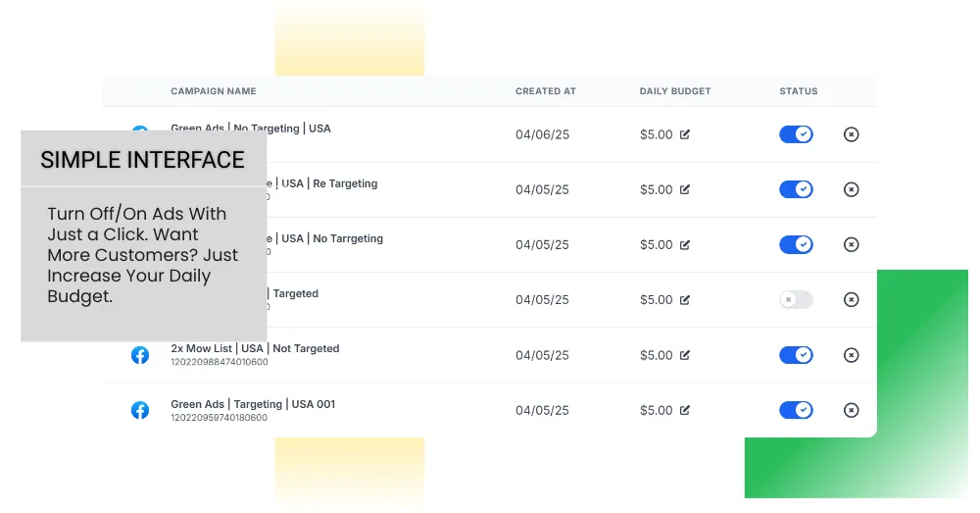
Task: Enable the switched-off Targeted campaign toggle
Action: tap(796, 300)
